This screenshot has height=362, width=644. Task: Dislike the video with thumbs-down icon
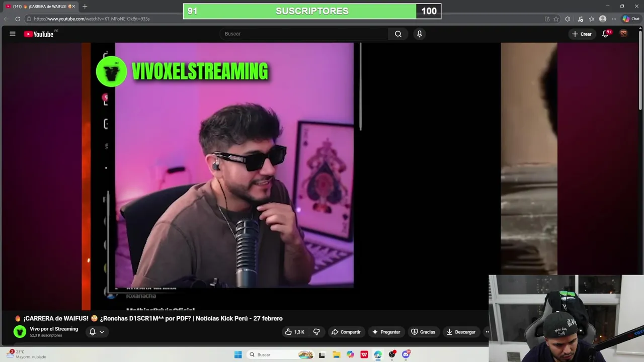pos(316,332)
